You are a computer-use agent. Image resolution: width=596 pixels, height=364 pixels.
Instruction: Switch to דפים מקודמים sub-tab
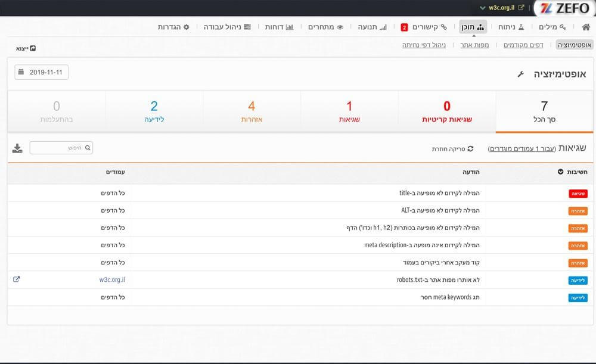[523, 45]
